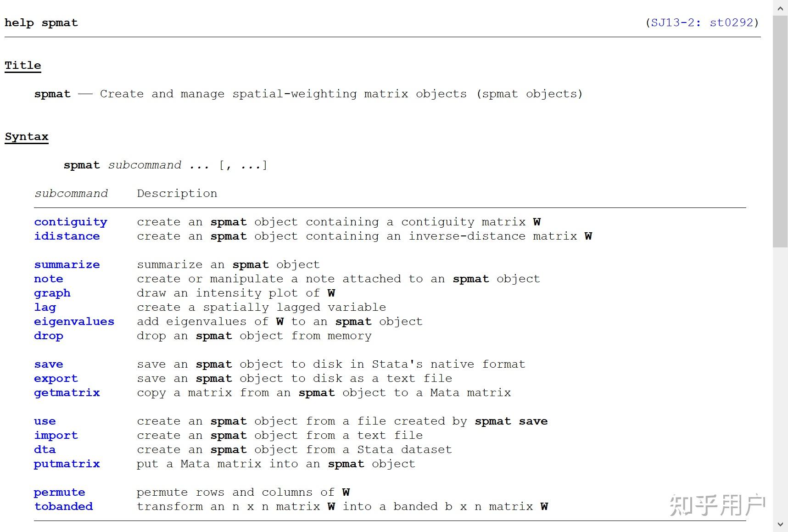Open the contiguity subcommand link
Image resolution: width=788 pixels, height=532 pixels.
[70, 222]
